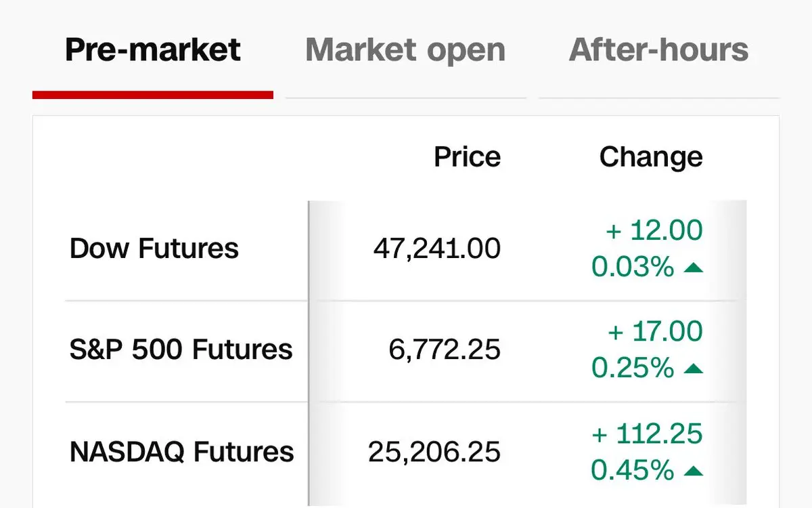
Task: Click the S&P 500 change + 17.00
Action: [x=654, y=333]
